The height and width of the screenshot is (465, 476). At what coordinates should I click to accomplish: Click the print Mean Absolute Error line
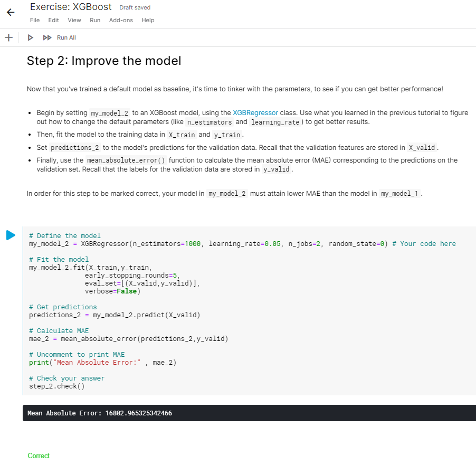coord(102,363)
